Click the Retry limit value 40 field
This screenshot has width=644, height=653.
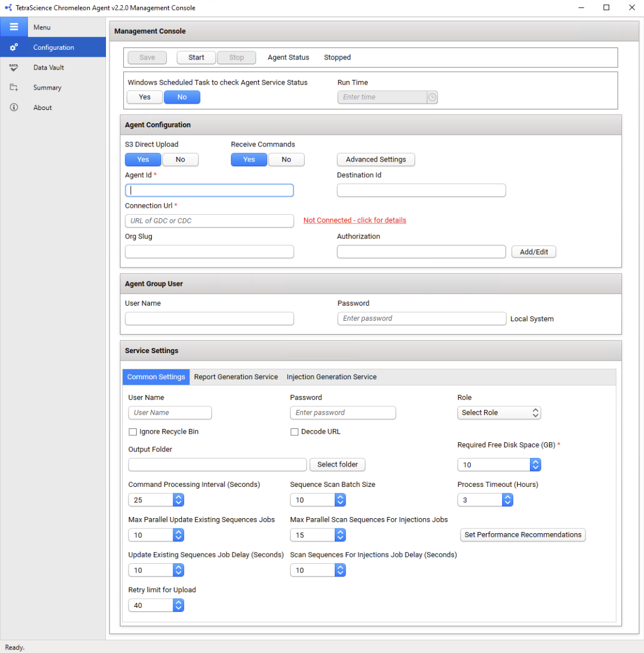pos(151,606)
